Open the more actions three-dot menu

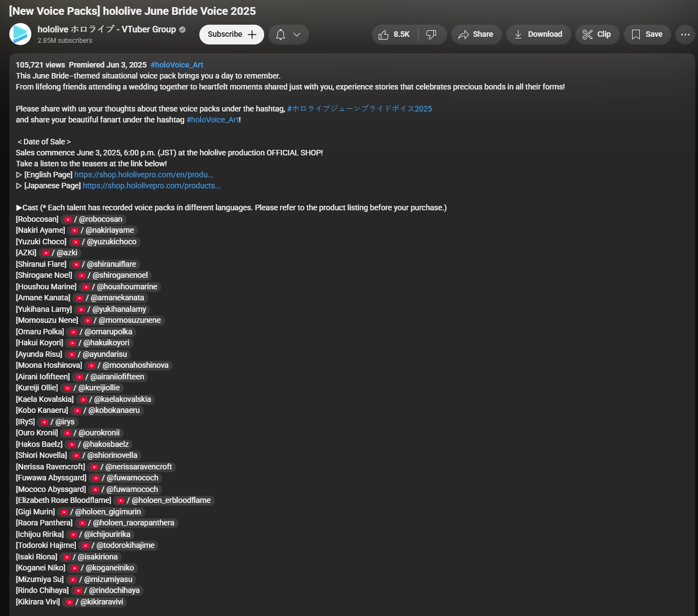click(x=685, y=35)
